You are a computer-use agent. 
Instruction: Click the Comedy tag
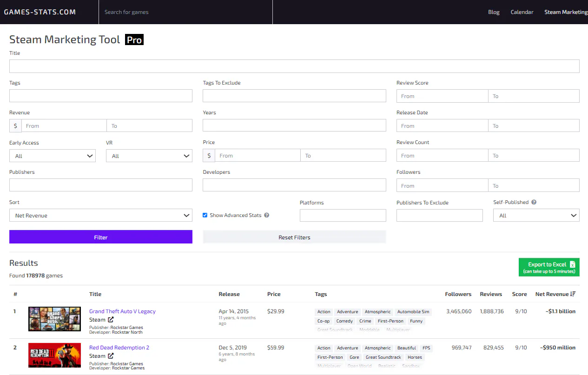pos(344,321)
